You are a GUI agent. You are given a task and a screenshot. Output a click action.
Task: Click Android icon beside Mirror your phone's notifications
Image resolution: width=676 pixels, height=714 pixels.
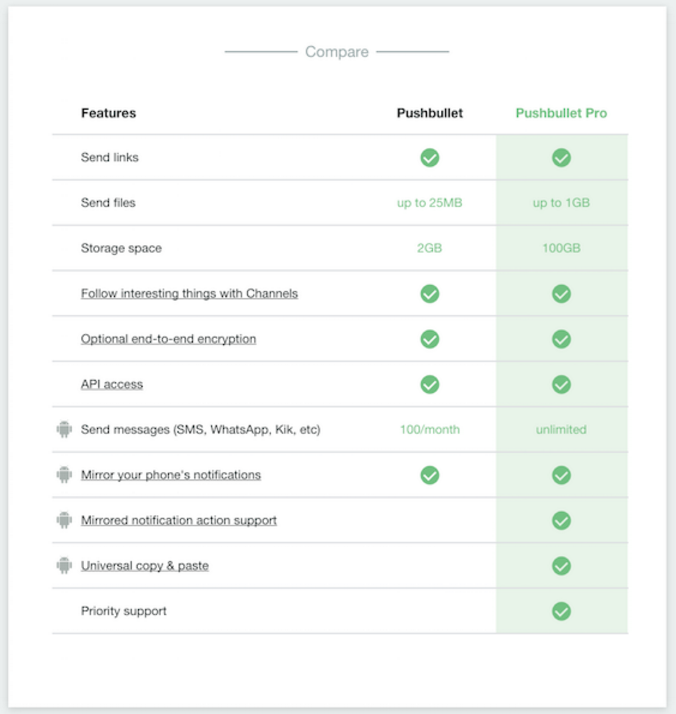click(64, 475)
